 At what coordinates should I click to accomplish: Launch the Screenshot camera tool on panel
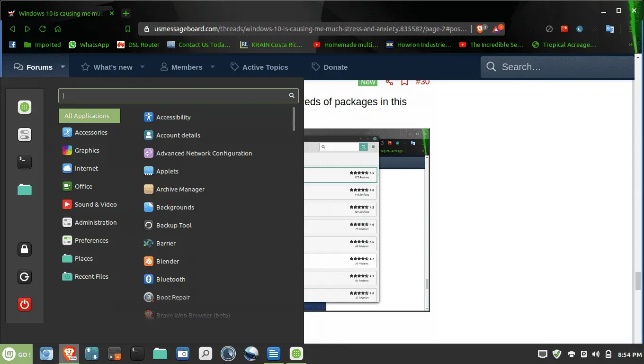point(183,354)
